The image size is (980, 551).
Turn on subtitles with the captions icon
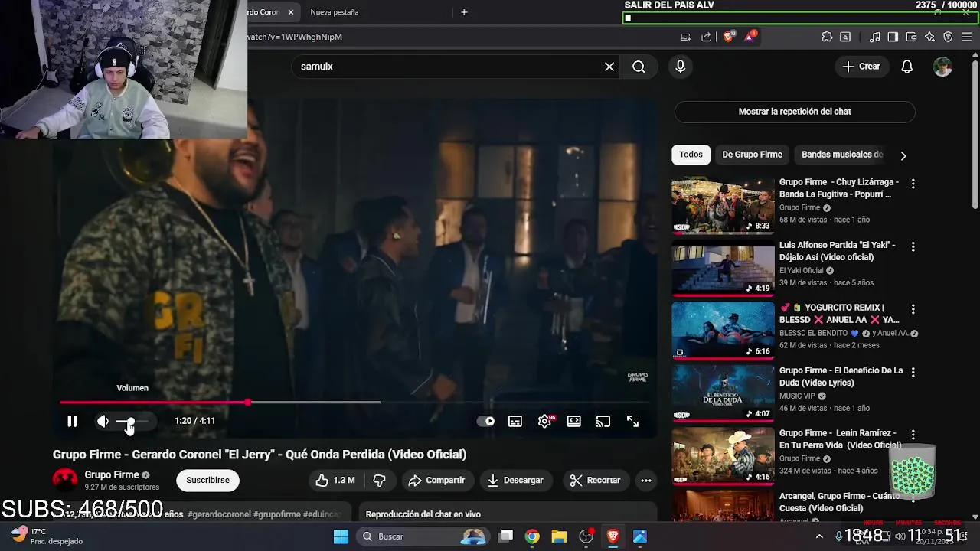pos(515,421)
